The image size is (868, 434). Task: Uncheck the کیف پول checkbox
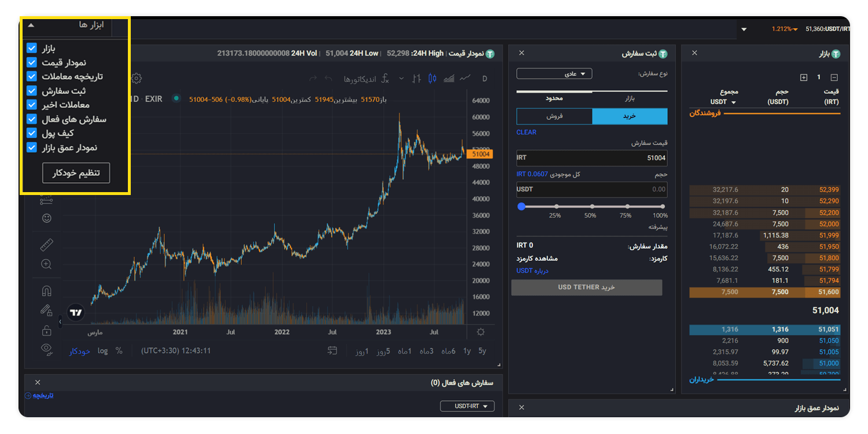pos(32,133)
